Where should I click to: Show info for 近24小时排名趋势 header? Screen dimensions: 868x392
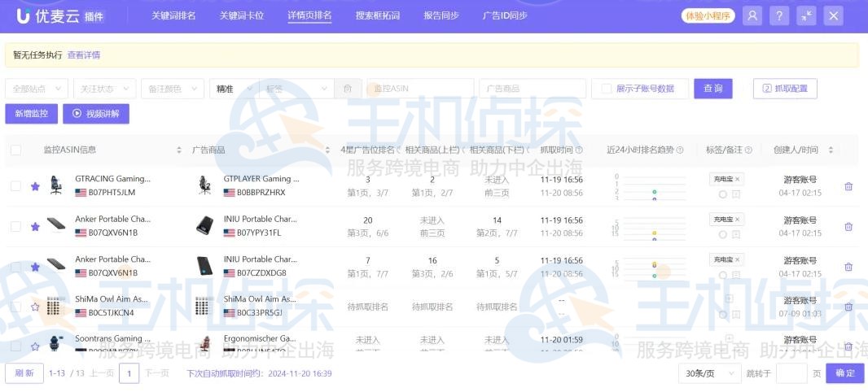pyautogui.click(x=680, y=150)
